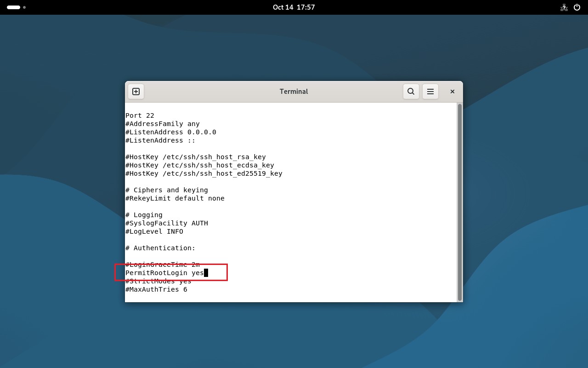Click the Activities indicator at top-left
The image size is (588, 368).
(14, 7)
